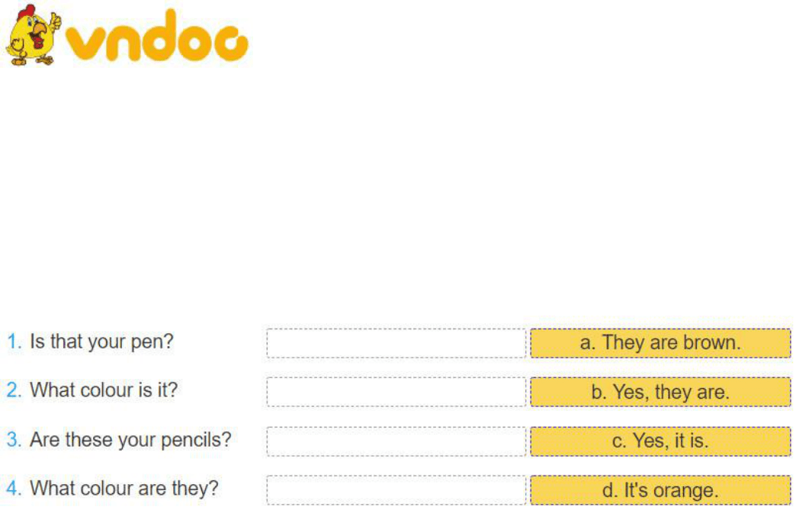This screenshot has width=812, height=526.
Task: Select answer tile 'a. They are brown.'
Action: [660, 343]
